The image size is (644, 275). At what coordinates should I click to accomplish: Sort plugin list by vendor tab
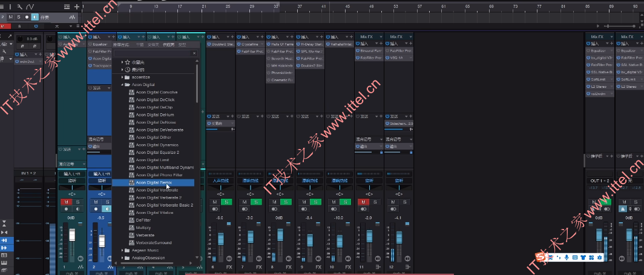pyautogui.click(x=168, y=45)
